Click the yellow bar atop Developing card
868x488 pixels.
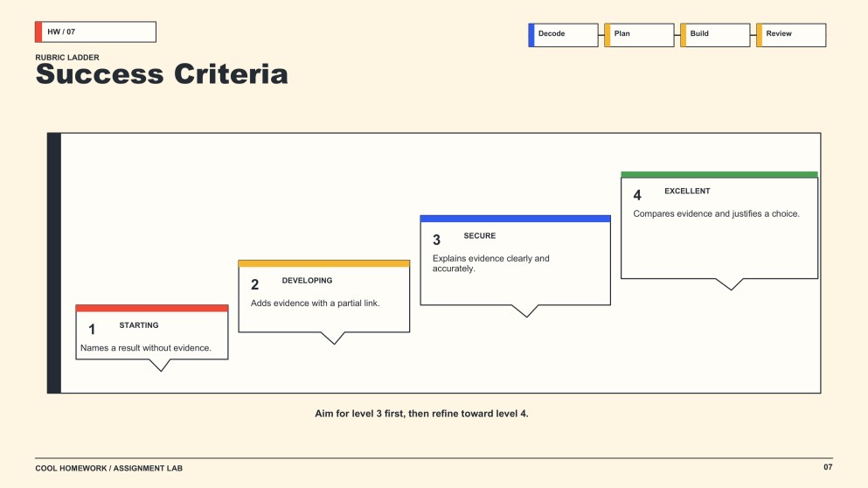pos(323,263)
